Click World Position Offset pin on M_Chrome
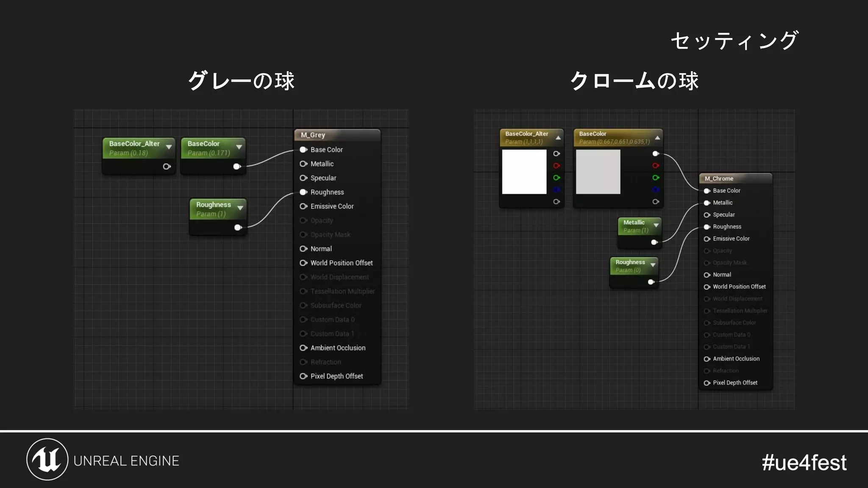868x488 pixels. (707, 287)
